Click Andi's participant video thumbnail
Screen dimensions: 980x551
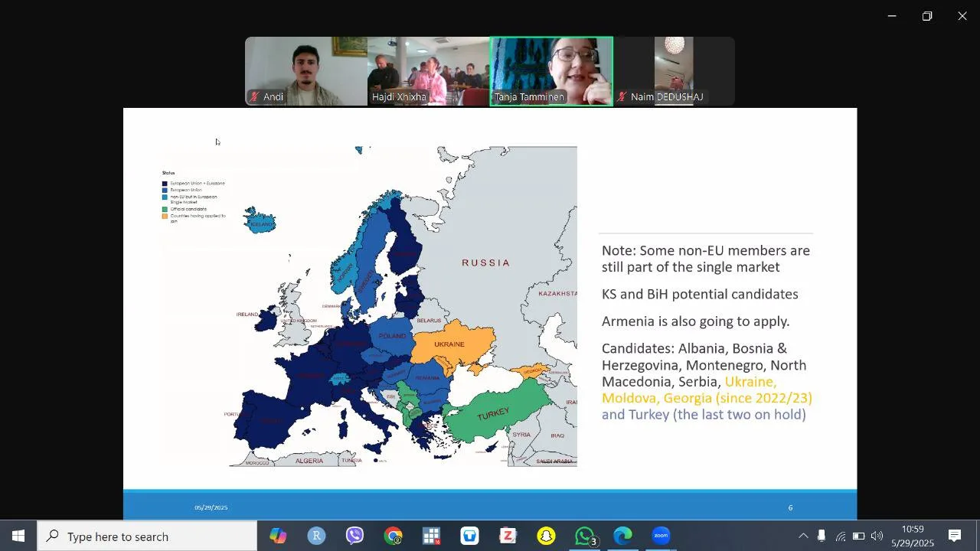[x=306, y=70]
